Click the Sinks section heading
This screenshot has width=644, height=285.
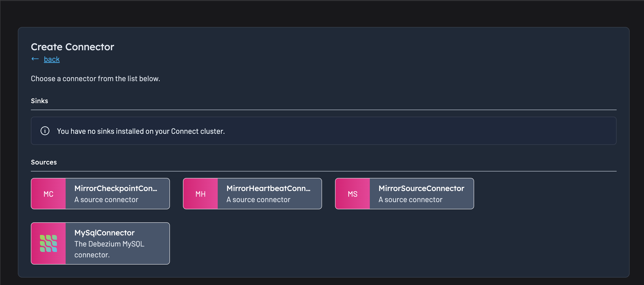click(x=39, y=101)
